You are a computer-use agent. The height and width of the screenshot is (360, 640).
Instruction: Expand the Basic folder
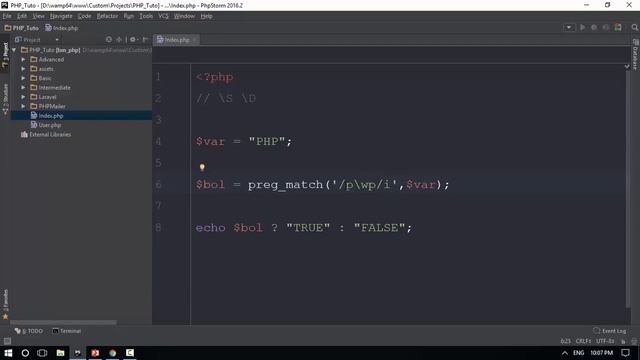click(x=23, y=78)
